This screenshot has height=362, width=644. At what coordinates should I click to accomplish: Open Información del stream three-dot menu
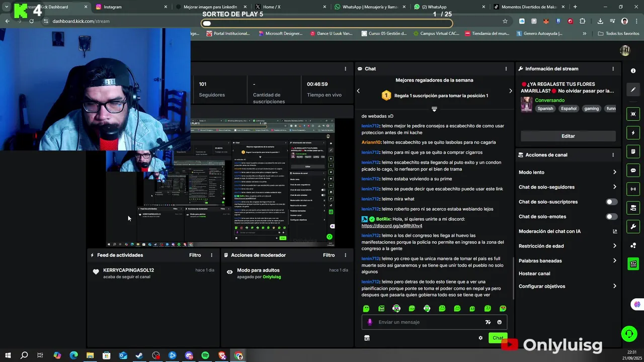[613, 69]
